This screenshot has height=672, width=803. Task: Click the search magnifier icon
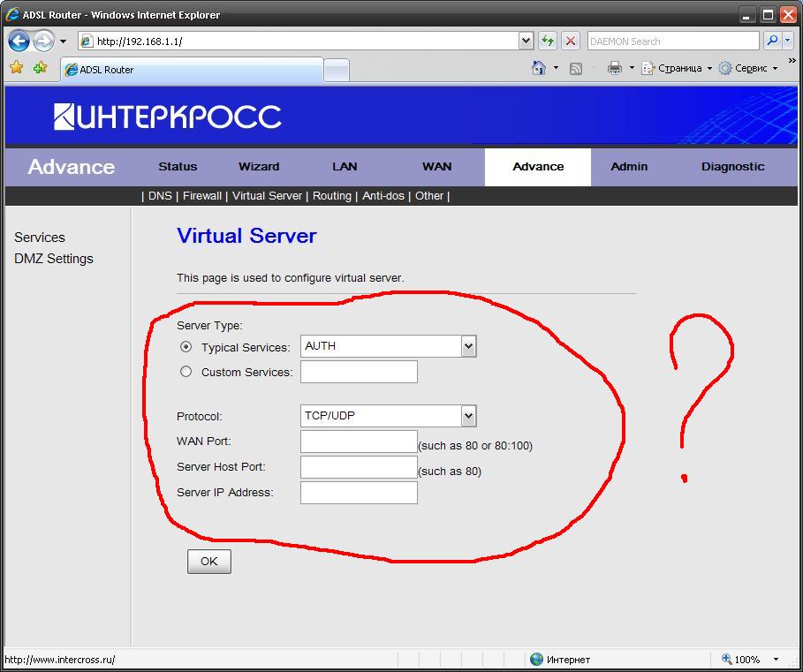[771, 41]
